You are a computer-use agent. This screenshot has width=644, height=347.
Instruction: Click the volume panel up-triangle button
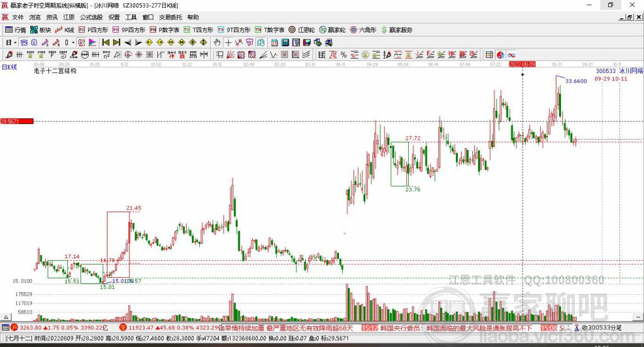[6, 317]
